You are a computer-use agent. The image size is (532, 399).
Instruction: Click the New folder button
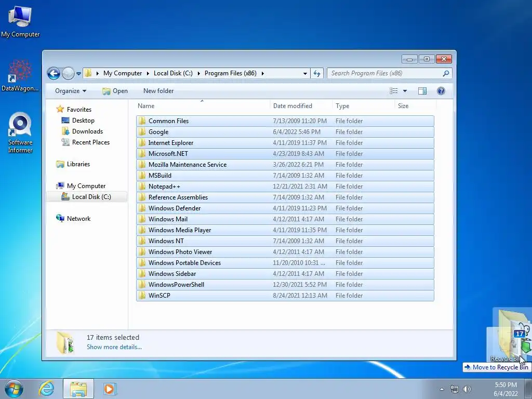pyautogui.click(x=158, y=91)
